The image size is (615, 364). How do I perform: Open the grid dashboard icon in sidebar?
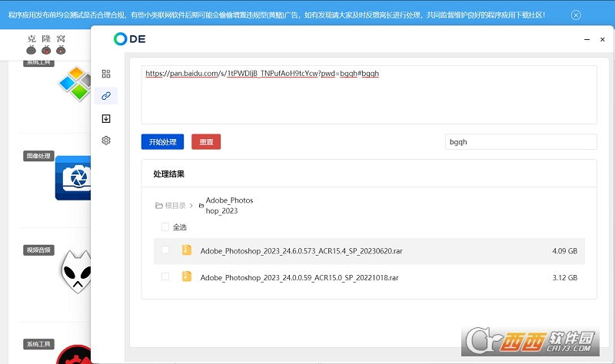pyautogui.click(x=106, y=74)
